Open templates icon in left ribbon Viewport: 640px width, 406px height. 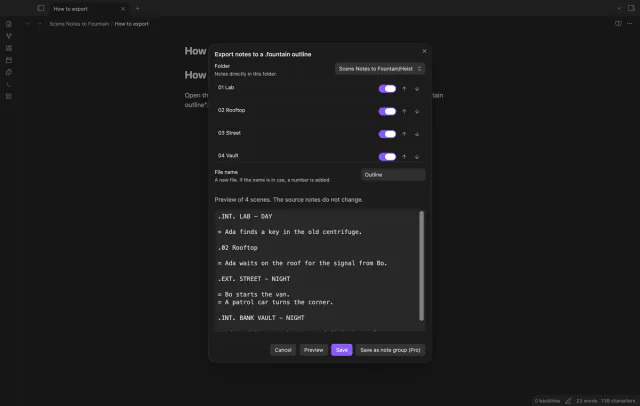click(9, 72)
